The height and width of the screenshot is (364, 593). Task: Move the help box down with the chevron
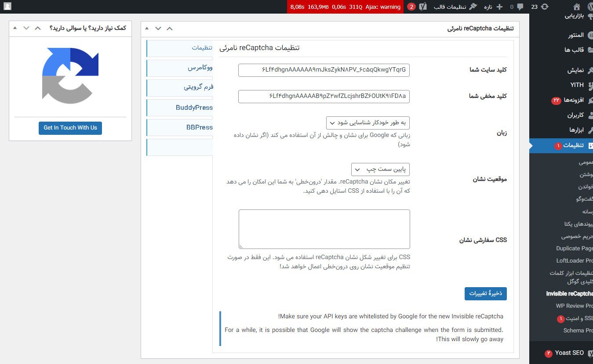tap(26, 28)
